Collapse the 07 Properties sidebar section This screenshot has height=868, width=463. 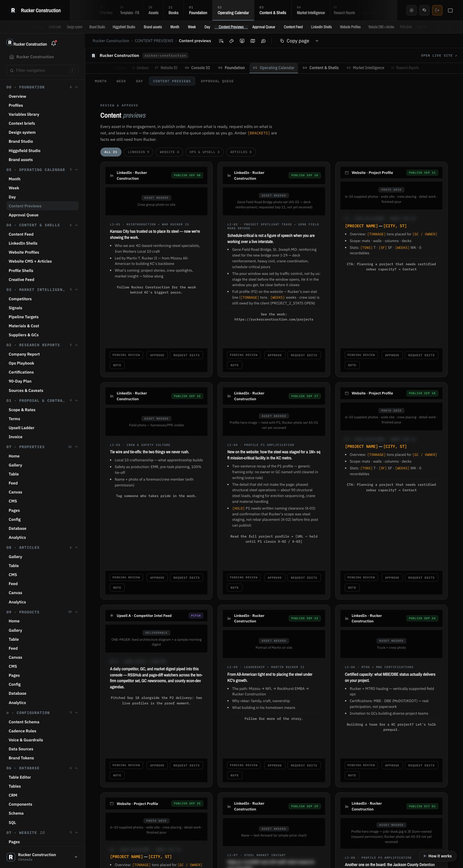tap(77, 447)
